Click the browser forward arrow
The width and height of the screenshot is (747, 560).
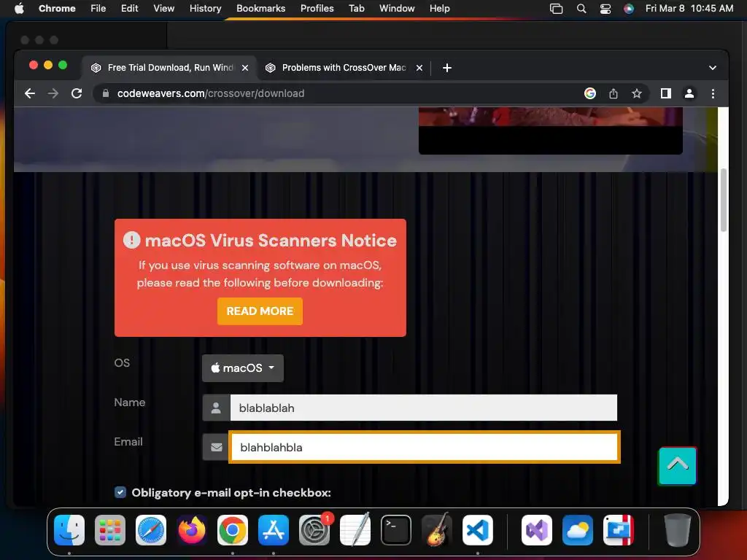(x=53, y=93)
